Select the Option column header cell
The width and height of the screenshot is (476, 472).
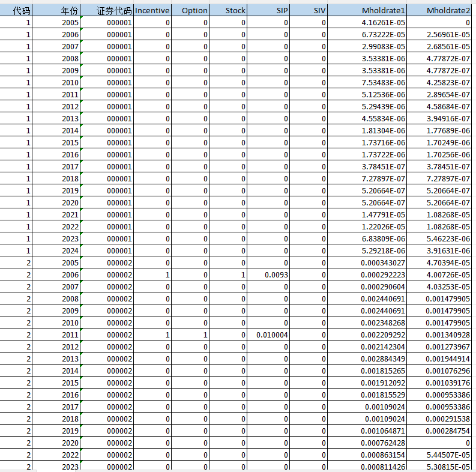click(x=191, y=10)
